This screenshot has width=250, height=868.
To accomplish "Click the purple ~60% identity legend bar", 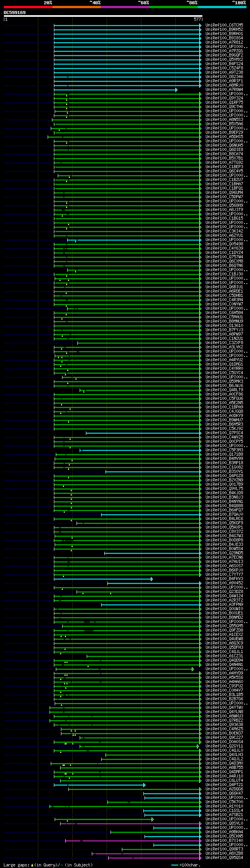I will [125, 7].
